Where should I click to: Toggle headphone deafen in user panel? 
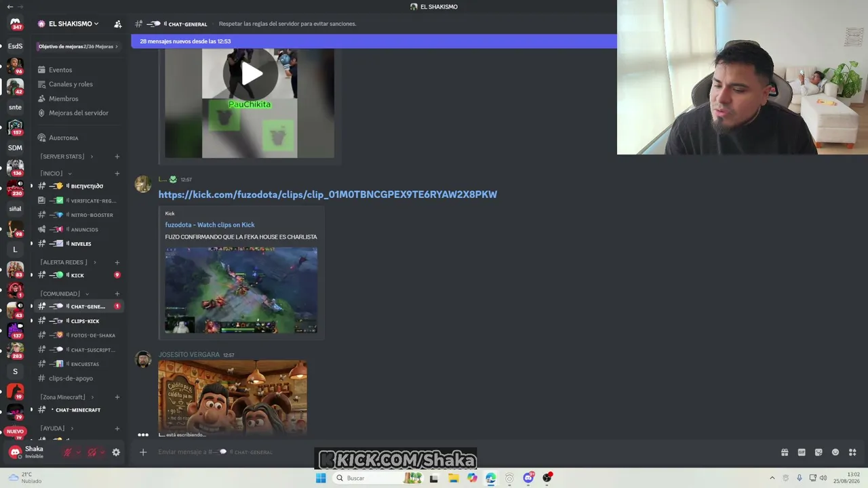(x=92, y=452)
